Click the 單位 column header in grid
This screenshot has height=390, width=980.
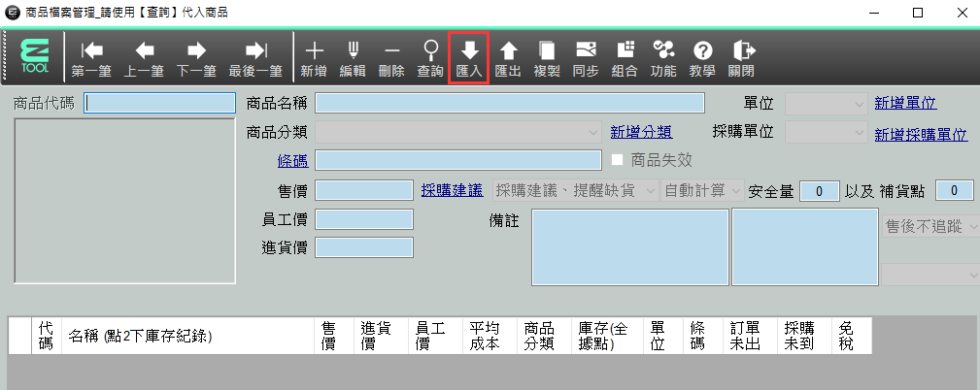click(662, 336)
